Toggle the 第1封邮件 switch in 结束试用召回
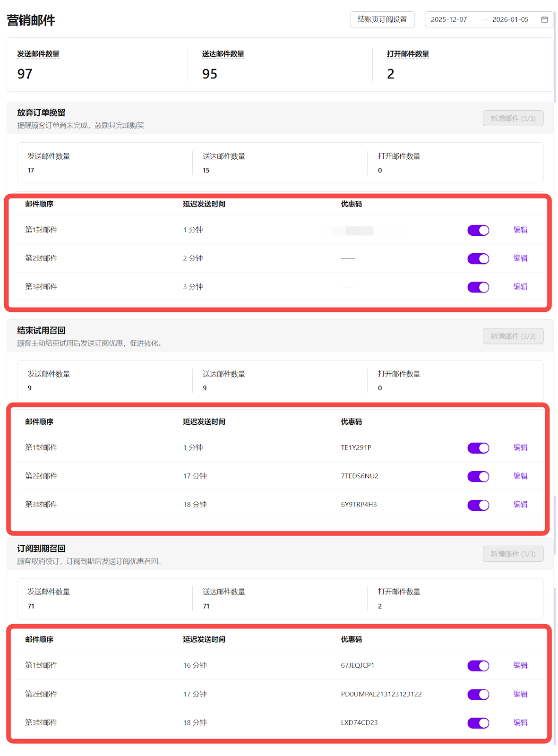The image size is (558, 756). (478, 448)
